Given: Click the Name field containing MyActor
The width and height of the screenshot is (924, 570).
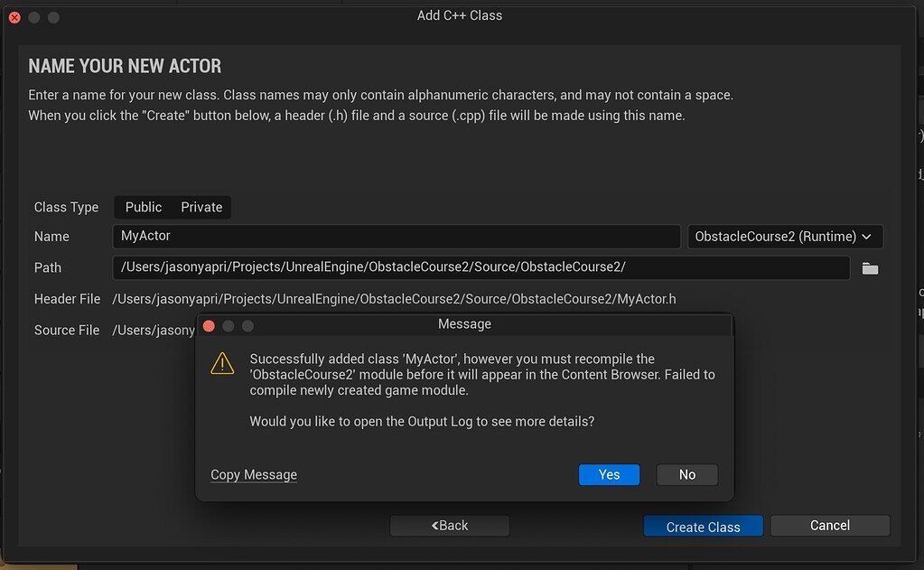Looking at the screenshot, I should (x=396, y=237).
